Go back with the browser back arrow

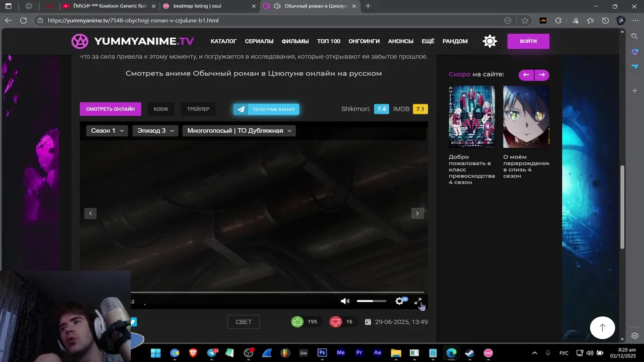[x=8, y=21]
